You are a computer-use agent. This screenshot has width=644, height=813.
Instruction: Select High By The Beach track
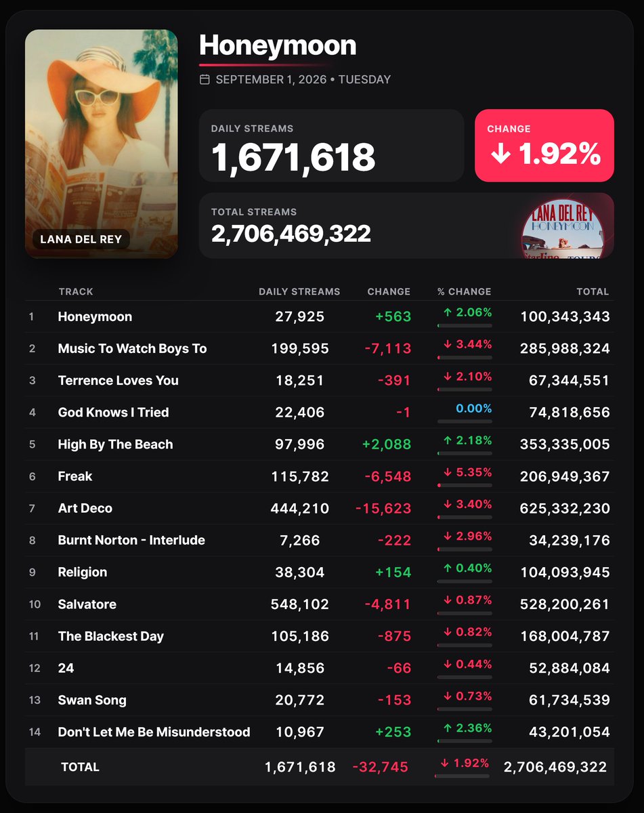click(115, 444)
